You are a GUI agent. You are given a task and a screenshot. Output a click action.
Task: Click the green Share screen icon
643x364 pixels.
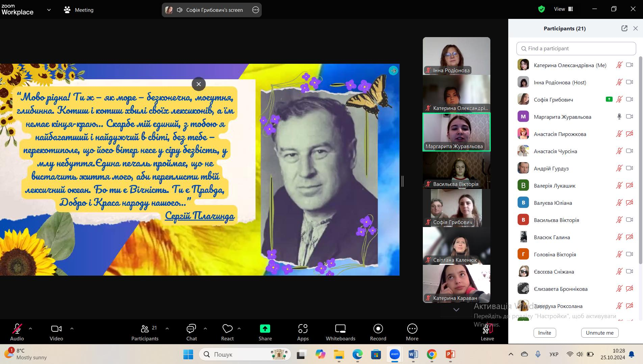tap(265, 329)
